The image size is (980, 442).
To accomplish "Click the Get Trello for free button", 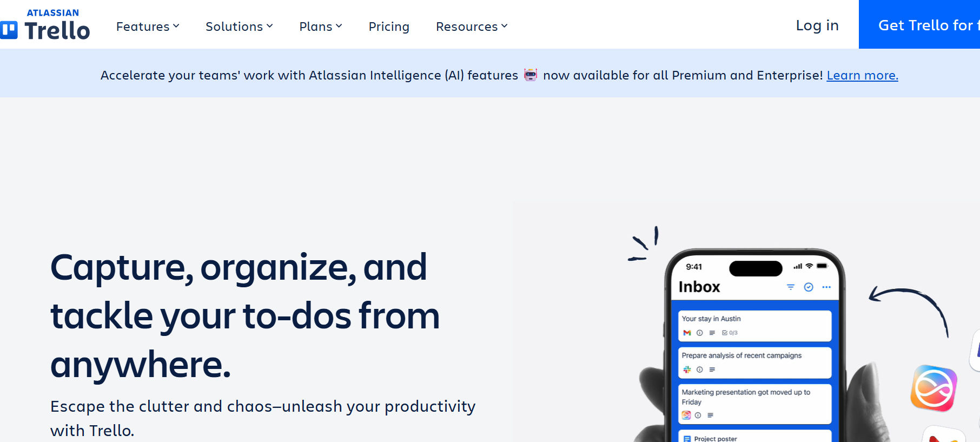I will tap(919, 24).
